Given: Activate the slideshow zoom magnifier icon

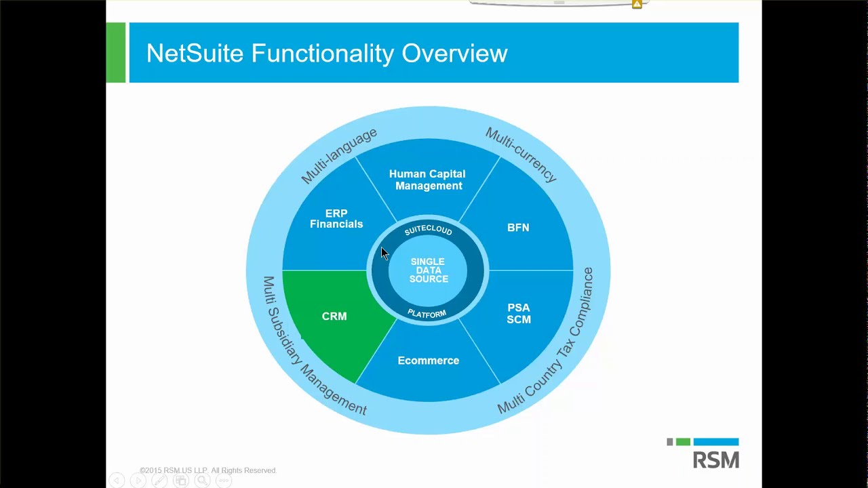Looking at the screenshot, I should [x=202, y=481].
